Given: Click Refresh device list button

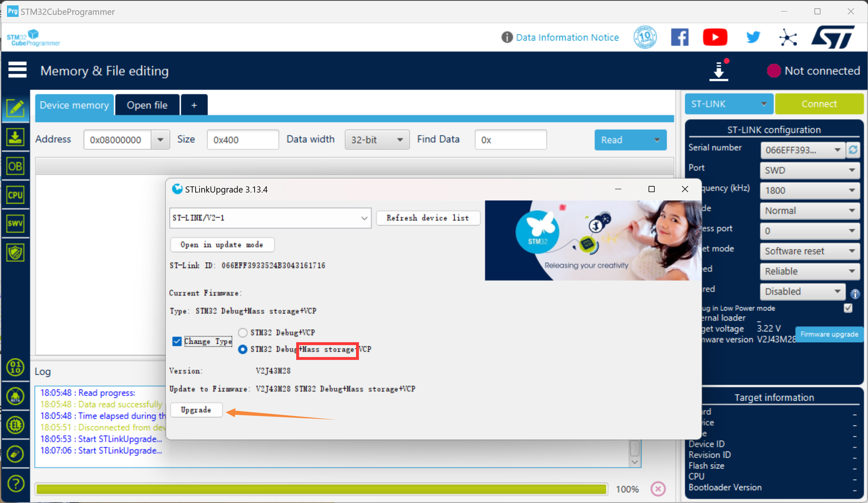Looking at the screenshot, I should click(x=428, y=218).
